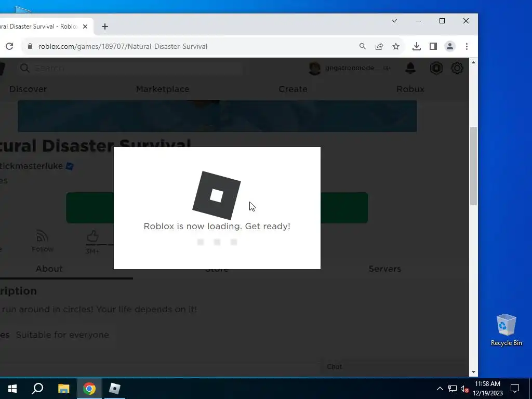This screenshot has width=532, height=399.
Task: Go to Discover in Roblox navigation
Action: click(28, 89)
